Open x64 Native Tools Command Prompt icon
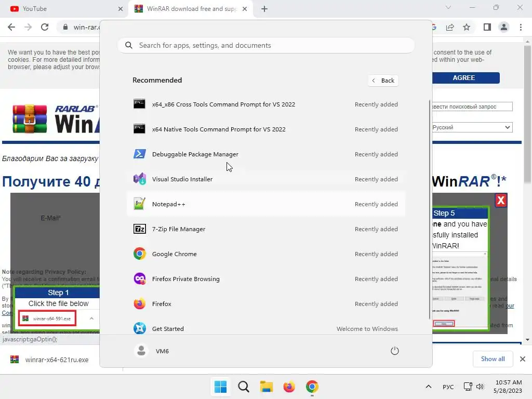 tap(139, 129)
